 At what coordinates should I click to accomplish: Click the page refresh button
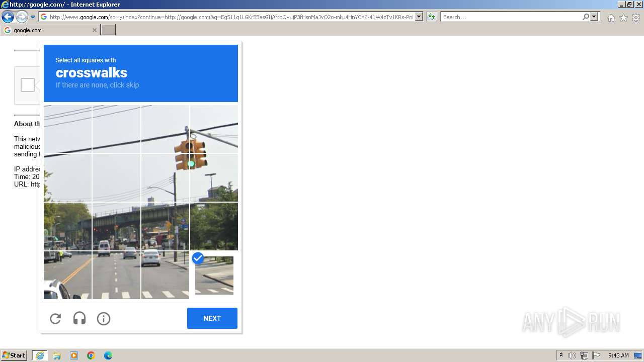tap(432, 17)
